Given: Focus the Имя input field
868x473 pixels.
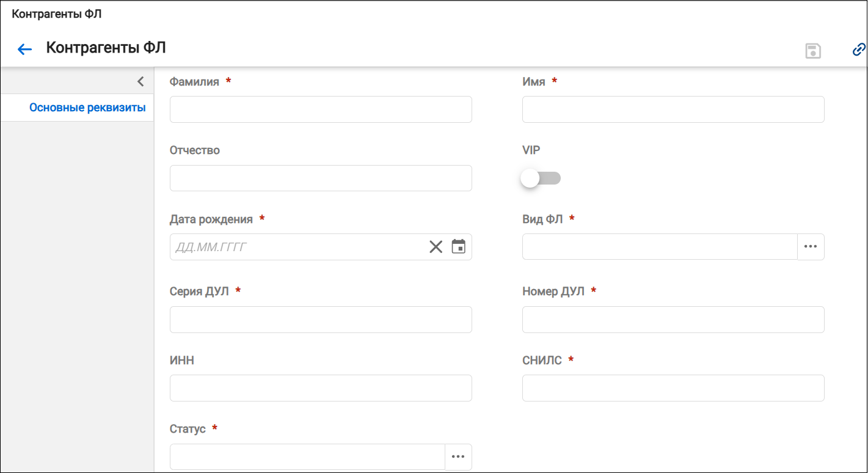Looking at the screenshot, I should click(673, 109).
